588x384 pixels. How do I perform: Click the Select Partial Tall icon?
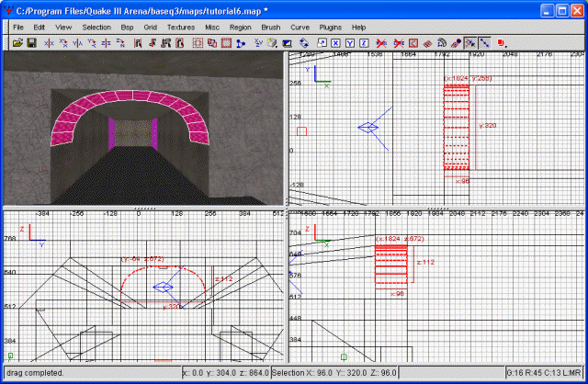(x=165, y=43)
